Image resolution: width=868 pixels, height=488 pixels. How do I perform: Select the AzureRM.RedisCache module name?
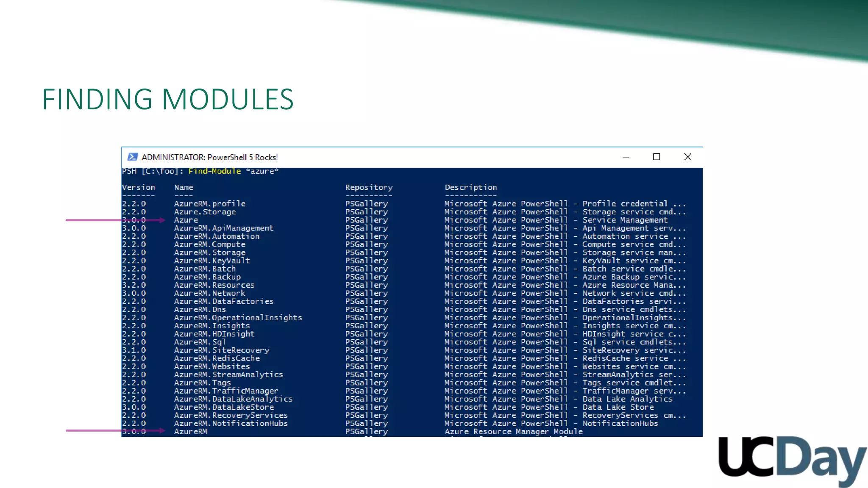pyautogui.click(x=217, y=358)
